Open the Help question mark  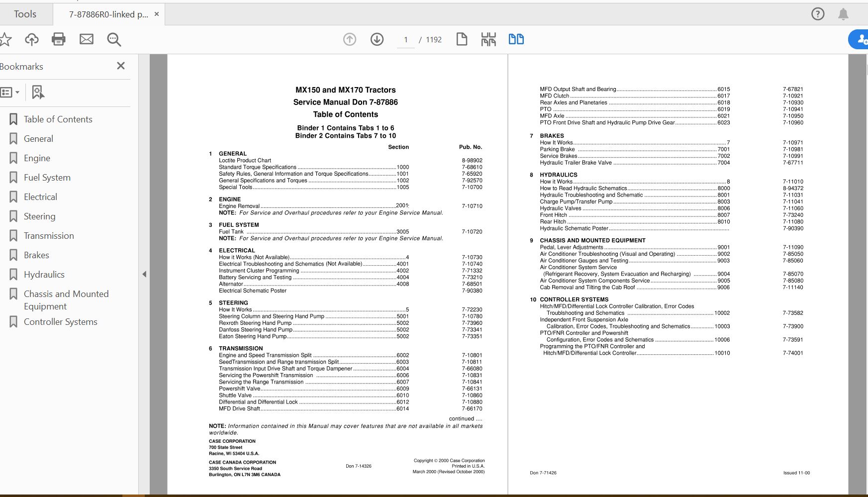pyautogui.click(x=818, y=14)
